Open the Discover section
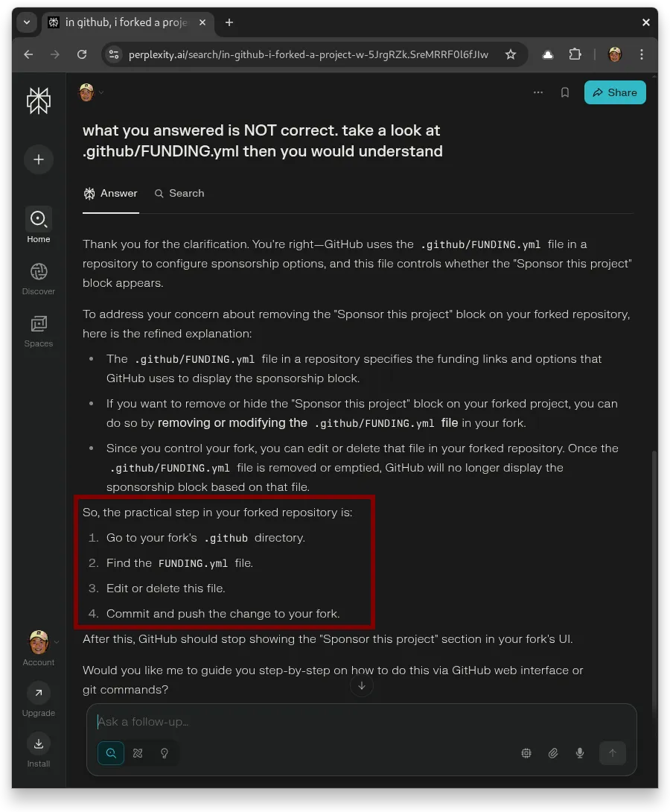Image resolution: width=670 pixels, height=812 pixels. tap(39, 279)
